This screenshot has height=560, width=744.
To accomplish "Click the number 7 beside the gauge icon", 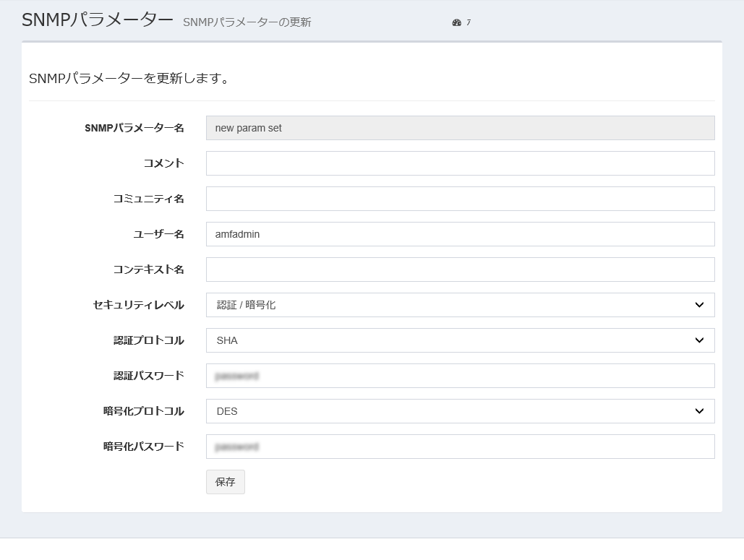I will click(469, 23).
